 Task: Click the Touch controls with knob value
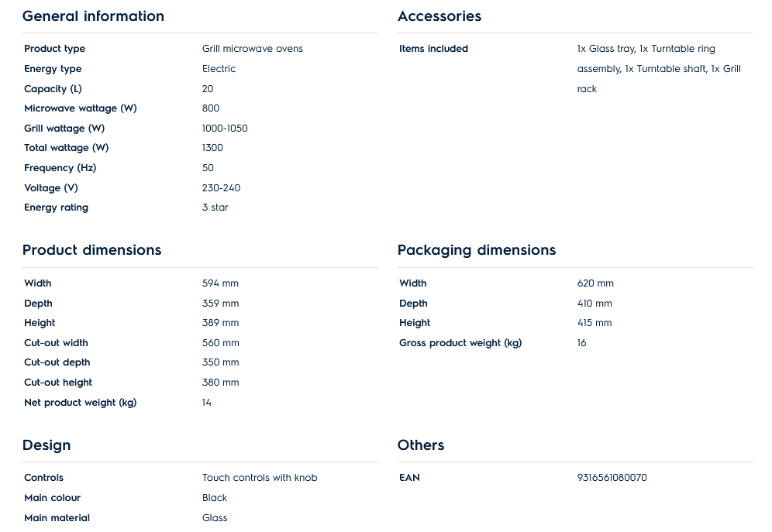click(x=260, y=478)
